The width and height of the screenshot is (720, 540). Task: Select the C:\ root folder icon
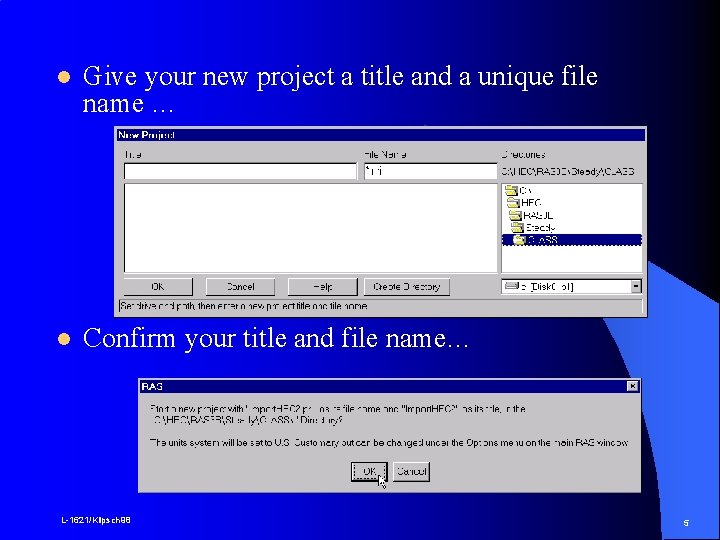pyautogui.click(x=512, y=190)
